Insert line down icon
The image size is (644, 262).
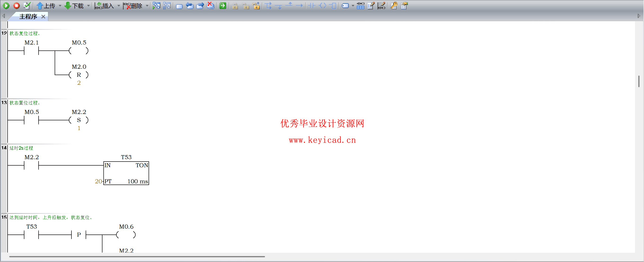point(279,6)
